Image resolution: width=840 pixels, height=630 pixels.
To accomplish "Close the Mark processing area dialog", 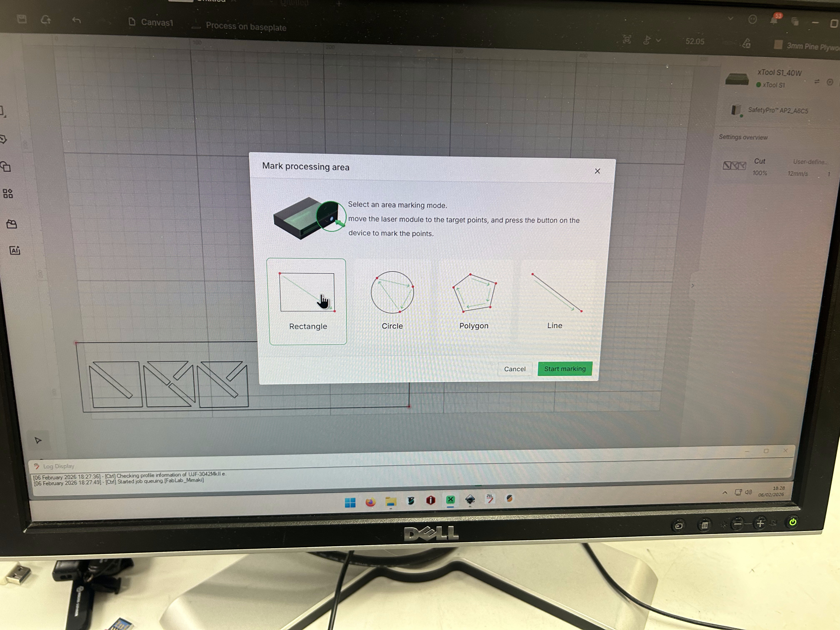I will pyautogui.click(x=597, y=171).
